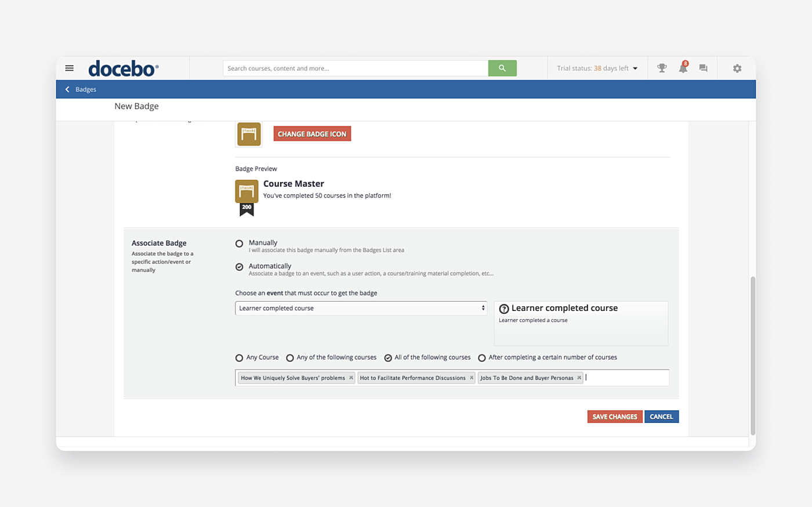
Task: Open the gamification trophy icon
Action: tap(661, 68)
